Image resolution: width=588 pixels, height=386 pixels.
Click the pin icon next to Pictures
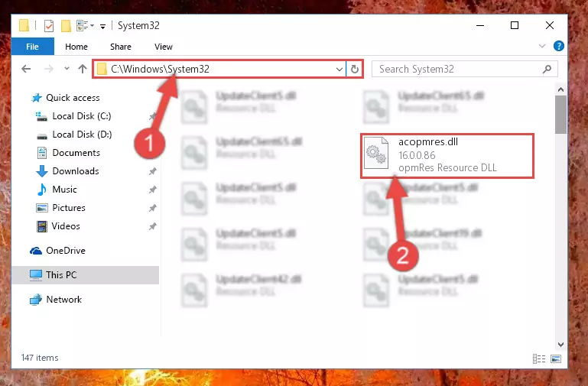(153, 208)
